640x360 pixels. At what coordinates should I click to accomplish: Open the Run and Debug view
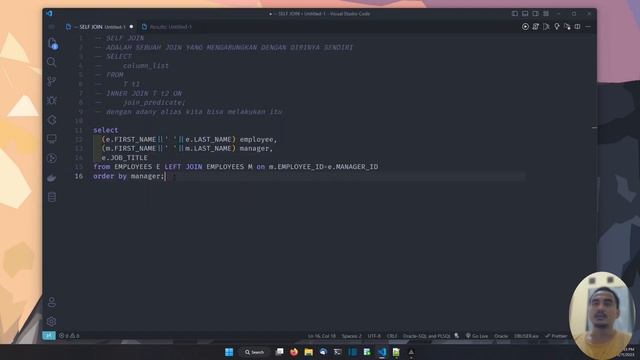click(x=51, y=100)
